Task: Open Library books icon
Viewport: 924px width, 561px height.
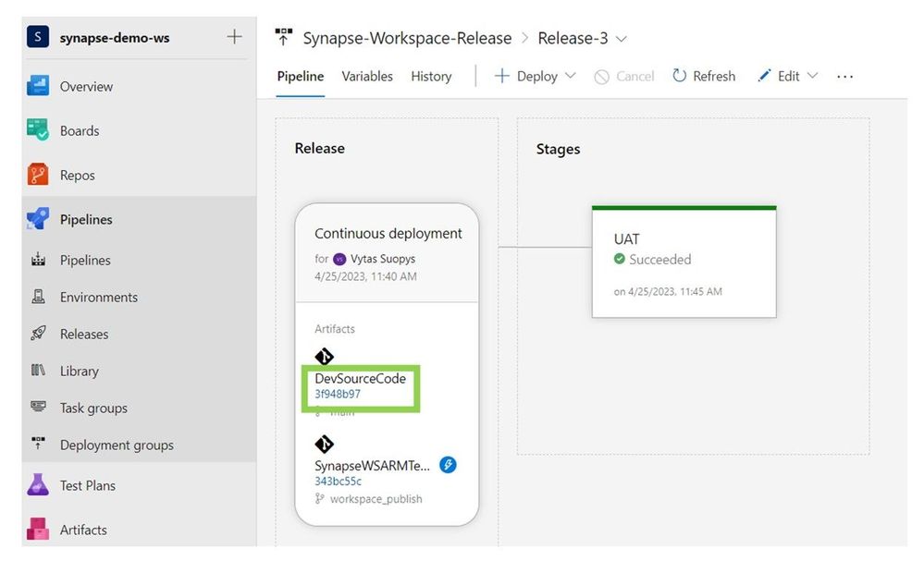Action: coord(38,371)
